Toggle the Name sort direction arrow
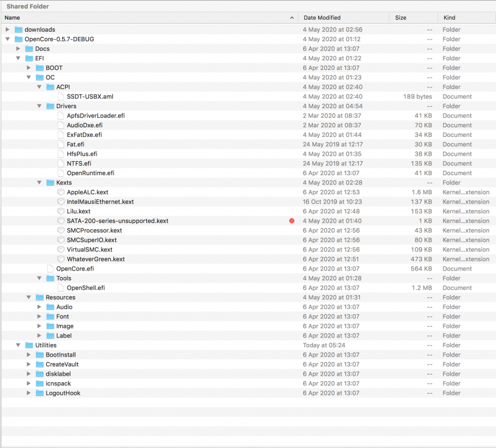Screen dimensions: 496x448 point(292,18)
